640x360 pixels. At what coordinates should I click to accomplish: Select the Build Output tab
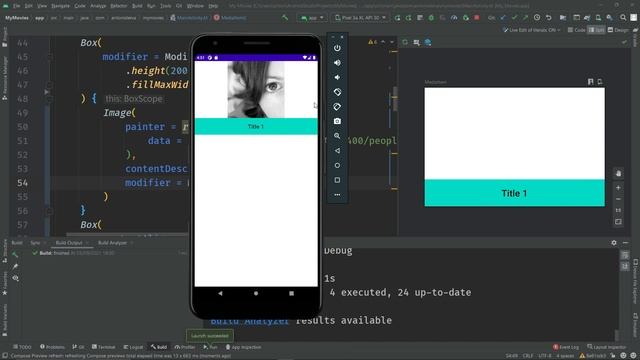coord(69,242)
